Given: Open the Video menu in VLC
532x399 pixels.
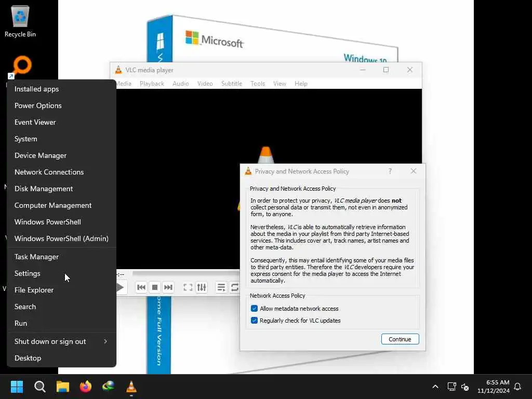Looking at the screenshot, I should tap(205, 84).
